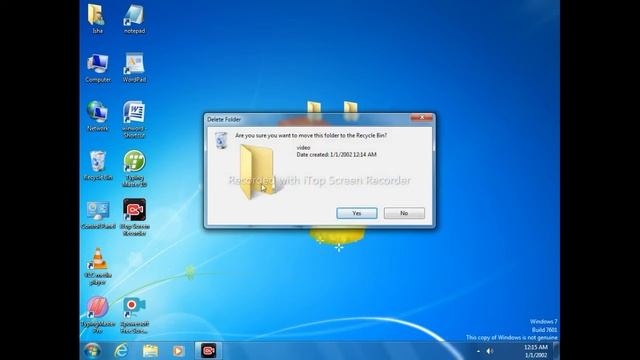The height and width of the screenshot is (360, 640).
Task: Launch Internet Explorer from taskbar
Action: pyautogui.click(x=121, y=351)
